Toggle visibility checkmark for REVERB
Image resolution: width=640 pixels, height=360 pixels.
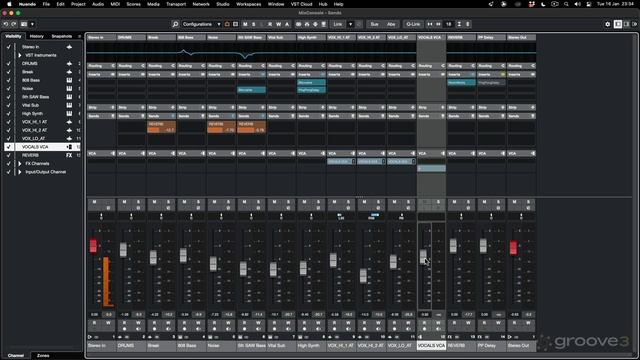click(x=8, y=156)
